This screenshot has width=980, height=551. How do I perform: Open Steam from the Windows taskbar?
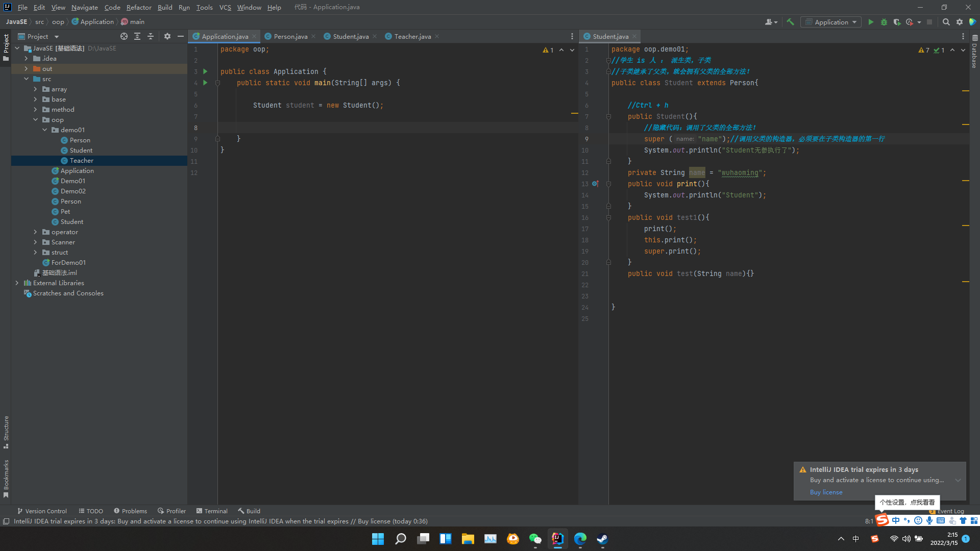tap(602, 539)
